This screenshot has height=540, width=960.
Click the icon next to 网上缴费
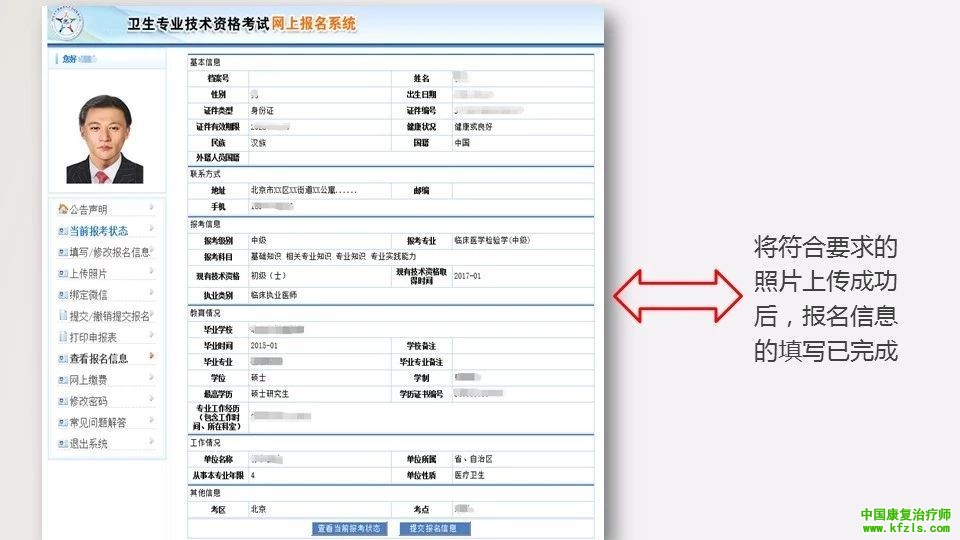(x=62, y=380)
